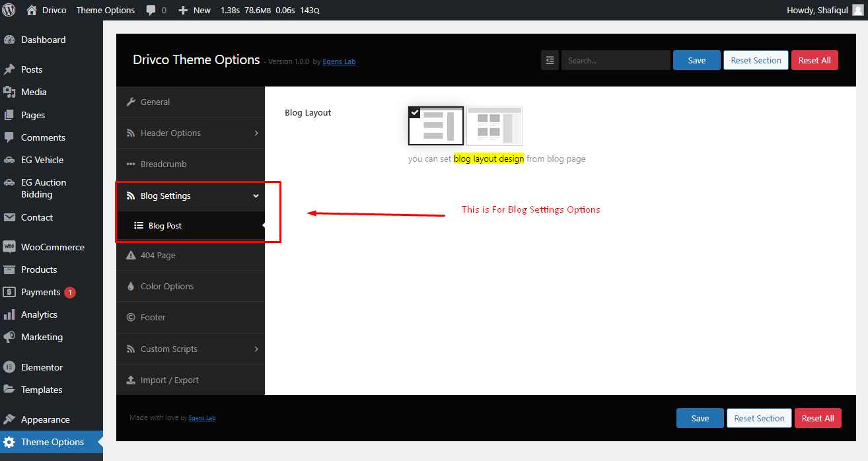Click the Pages icon in sidebar
Image resolution: width=868 pixels, height=461 pixels.
coord(9,115)
